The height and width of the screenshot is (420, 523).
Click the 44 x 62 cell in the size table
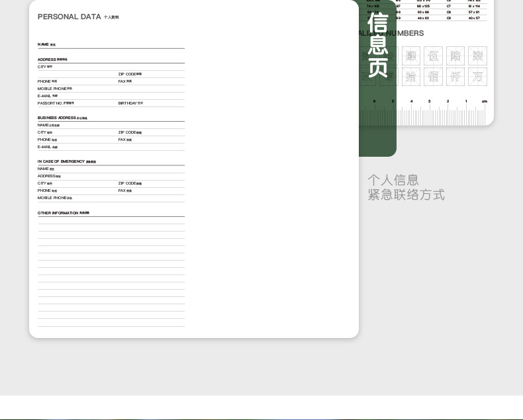tap(423, 19)
